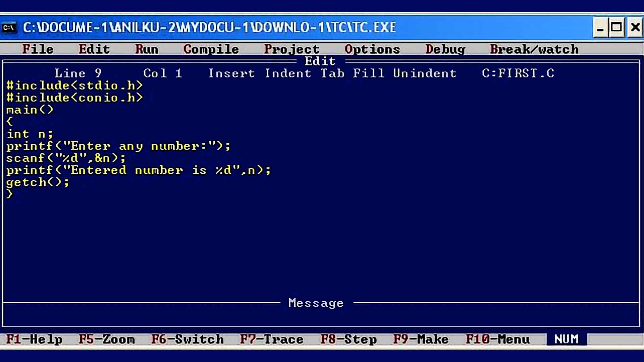
Task: Open the Edit menu
Action: point(94,49)
